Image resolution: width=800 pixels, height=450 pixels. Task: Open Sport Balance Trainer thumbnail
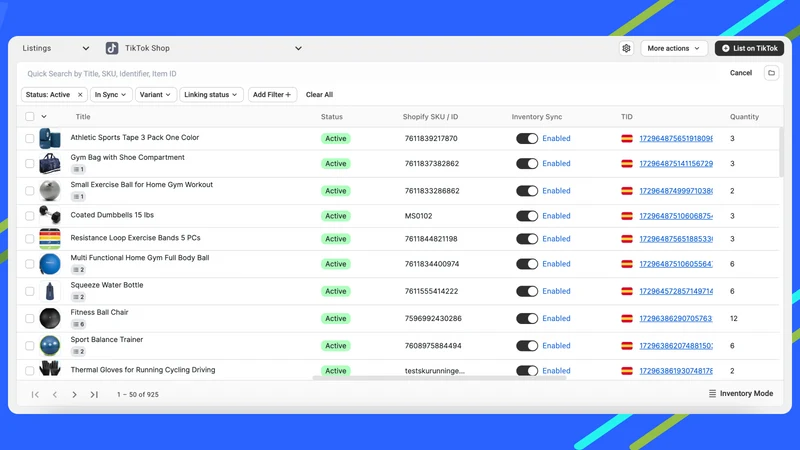point(49,345)
